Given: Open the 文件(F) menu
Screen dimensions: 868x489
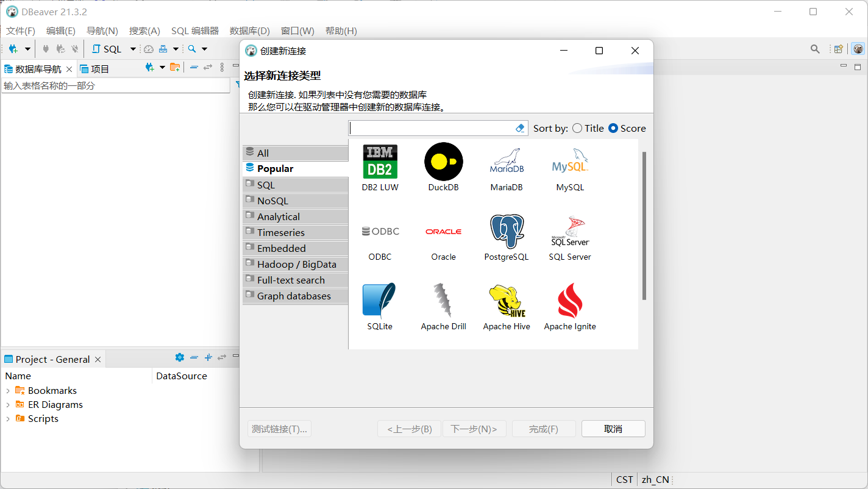Looking at the screenshot, I should [21, 30].
